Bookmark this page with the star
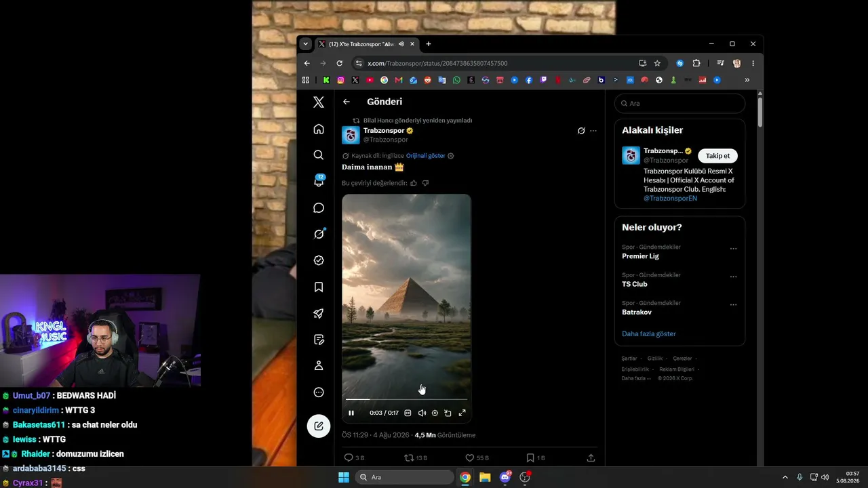The height and width of the screenshot is (488, 868). (x=657, y=63)
